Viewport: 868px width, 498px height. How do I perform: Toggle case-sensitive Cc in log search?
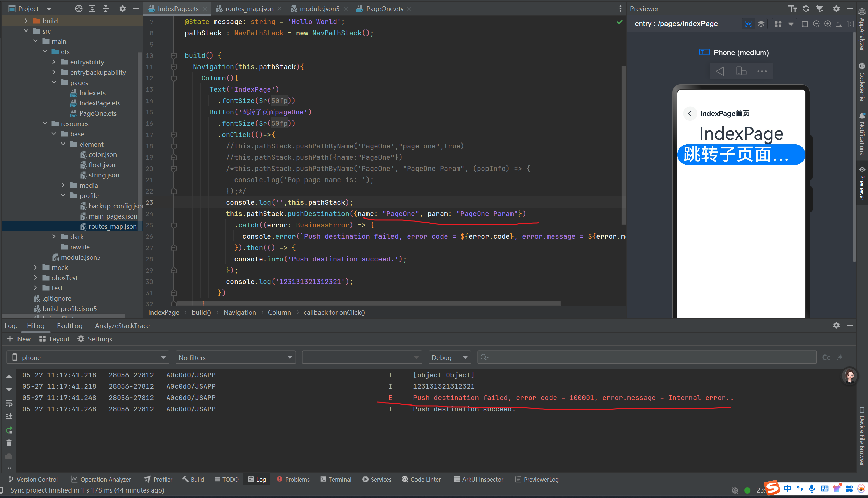click(826, 358)
